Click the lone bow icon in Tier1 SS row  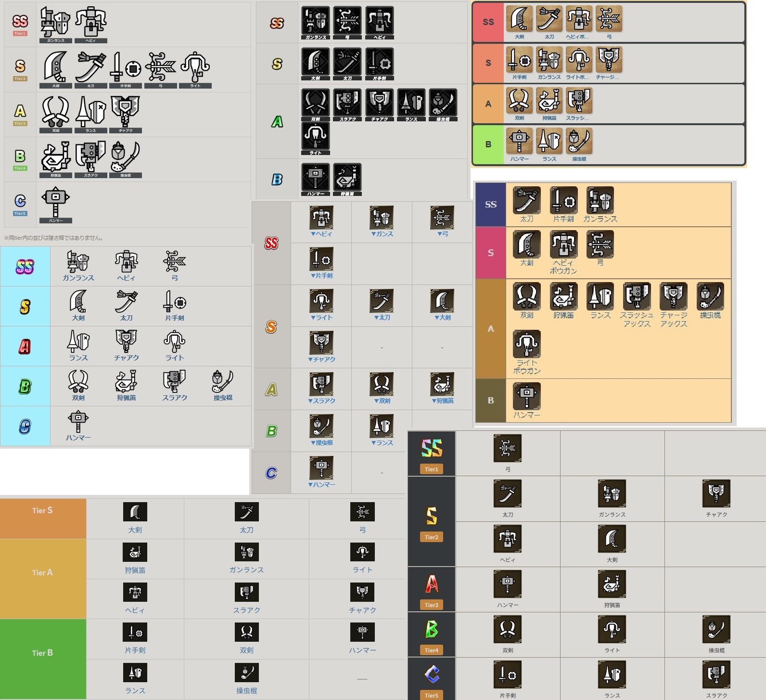[x=507, y=448]
